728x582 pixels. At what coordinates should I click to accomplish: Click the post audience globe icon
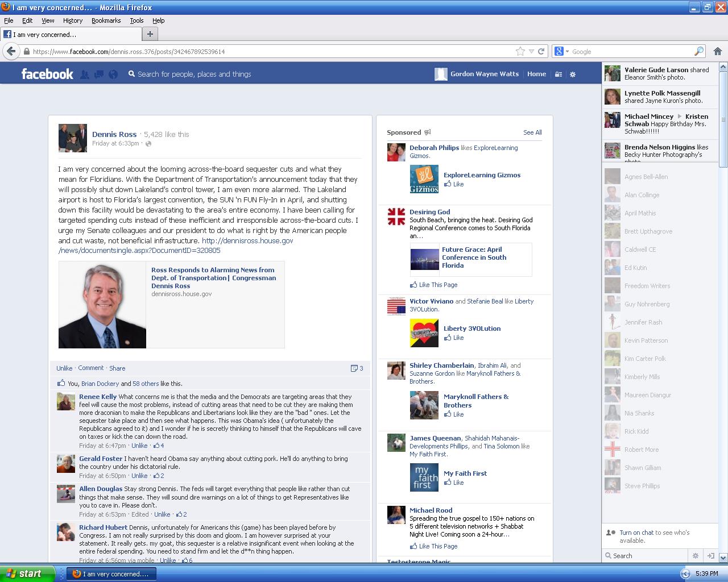tap(148, 144)
